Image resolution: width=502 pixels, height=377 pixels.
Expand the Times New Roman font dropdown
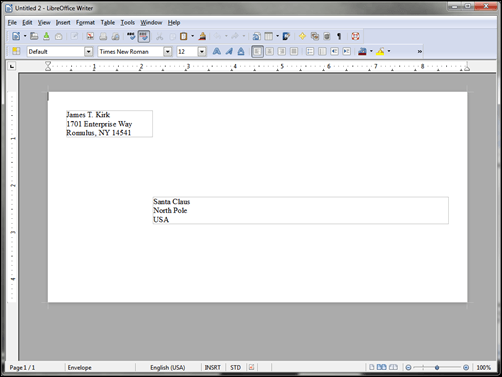coord(168,52)
